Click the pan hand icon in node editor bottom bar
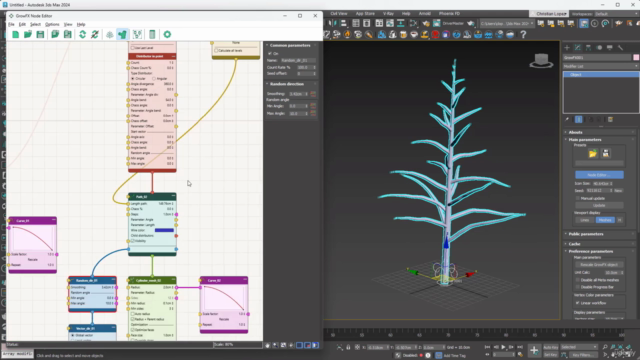640x360 pixels. coord(267,345)
